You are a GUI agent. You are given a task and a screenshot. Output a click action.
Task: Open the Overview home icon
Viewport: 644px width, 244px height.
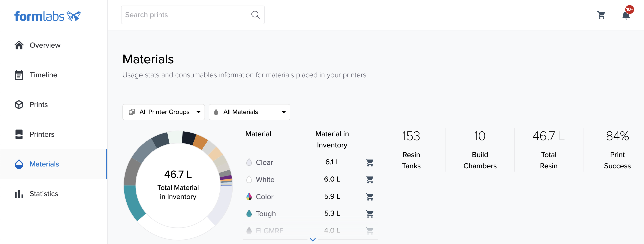pos(19,45)
